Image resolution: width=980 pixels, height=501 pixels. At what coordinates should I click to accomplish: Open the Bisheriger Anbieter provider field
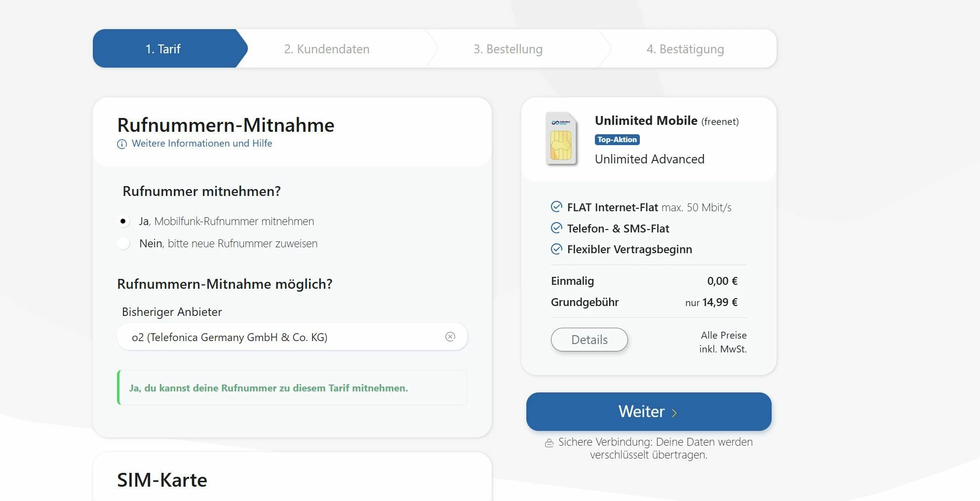[x=292, y=337]
